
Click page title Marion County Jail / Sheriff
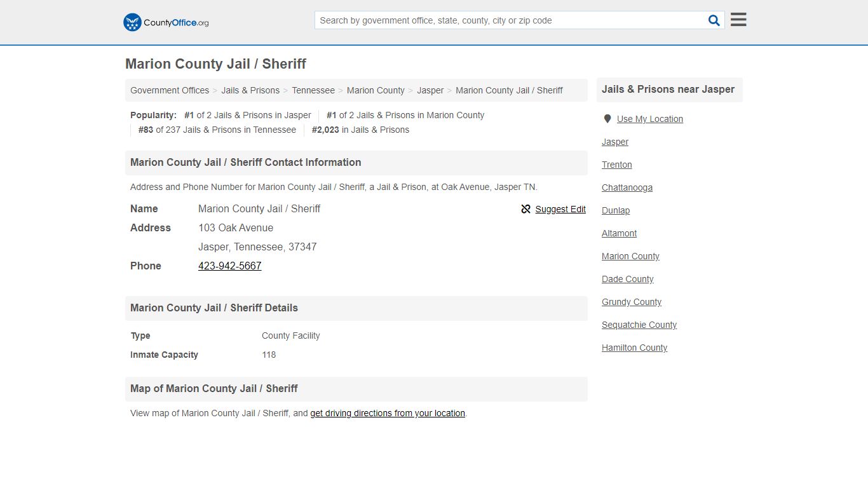click(x=216, y=64)
